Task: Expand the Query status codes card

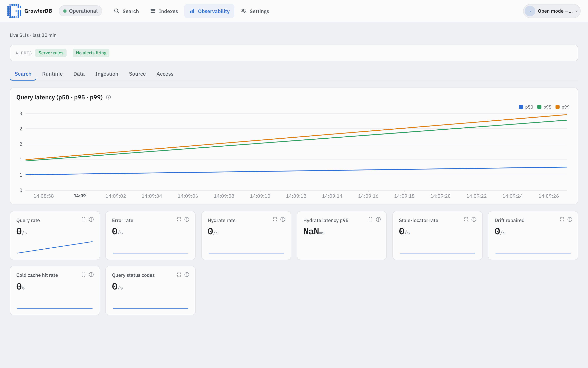Action: click(179, 275)
